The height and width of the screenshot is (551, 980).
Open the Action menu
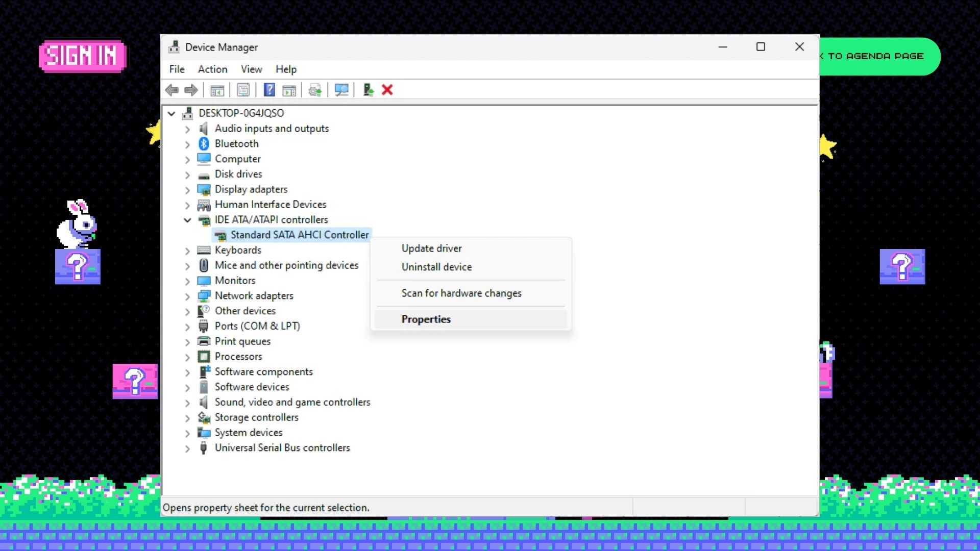(213, 69)
